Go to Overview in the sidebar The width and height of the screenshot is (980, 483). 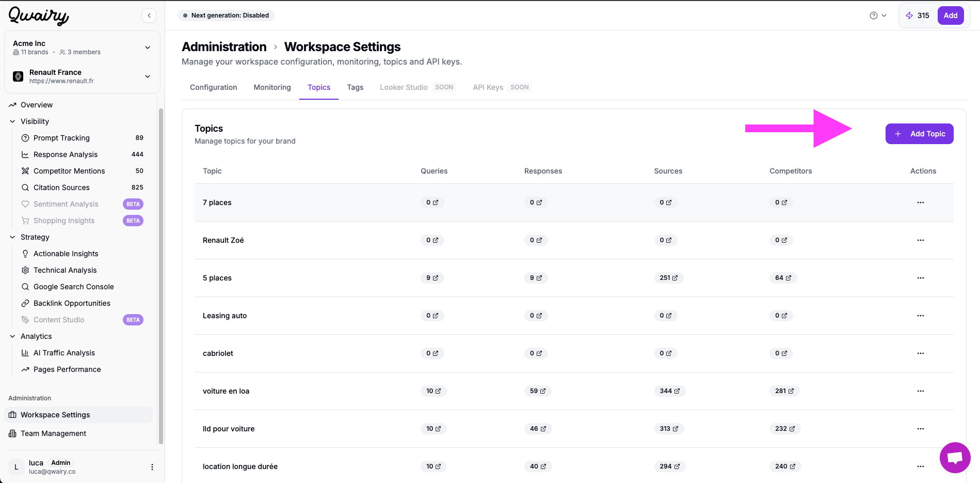point(37,105)
